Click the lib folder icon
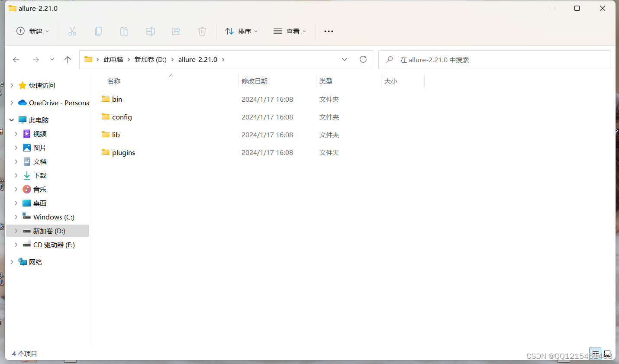The height and width of the screenshot is (364, 619). [x=106, y=135]
